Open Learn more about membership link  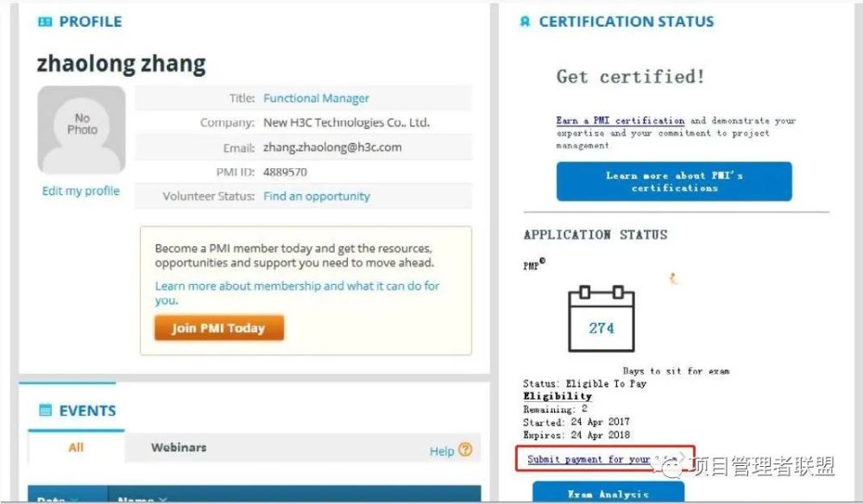coord(297,293)
